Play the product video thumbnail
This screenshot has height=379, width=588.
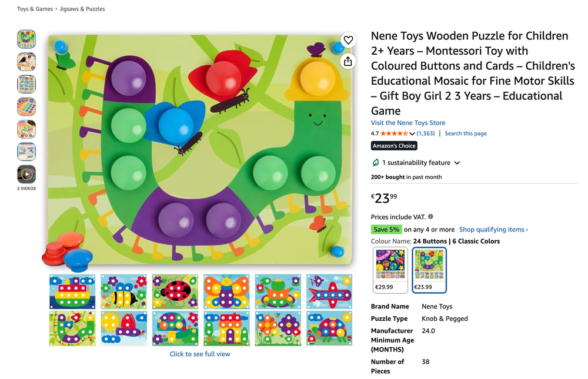[x=26, y=175]
